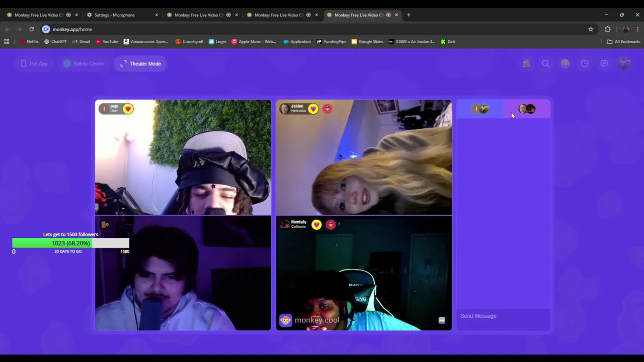Report Mentally with the red badge icon
This screenshot has height=362, width=644.
(x=331, y=225)
